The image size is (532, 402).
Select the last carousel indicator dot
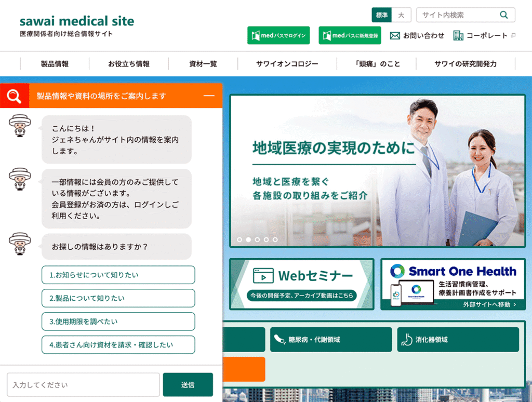click(275, 240)
